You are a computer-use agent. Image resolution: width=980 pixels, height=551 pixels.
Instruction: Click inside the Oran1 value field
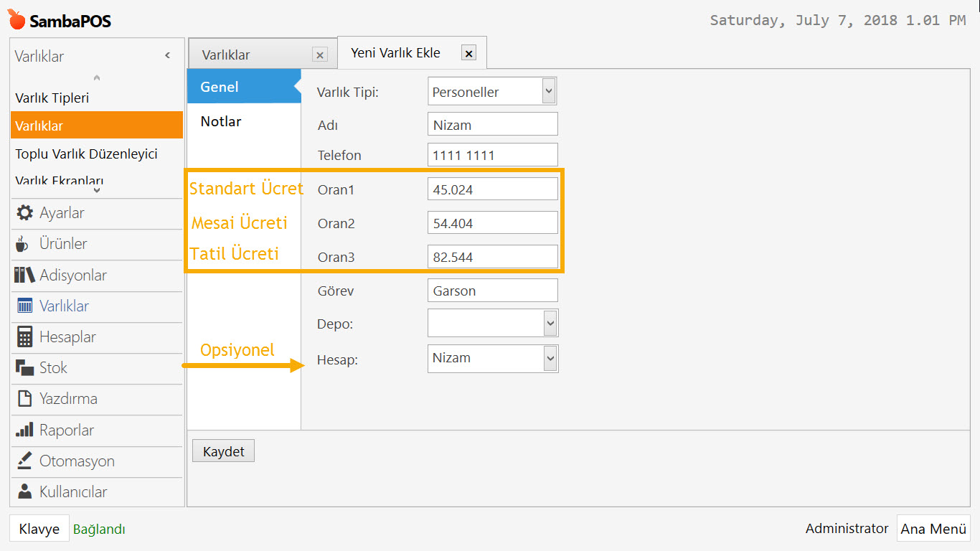tap(492, 188)
